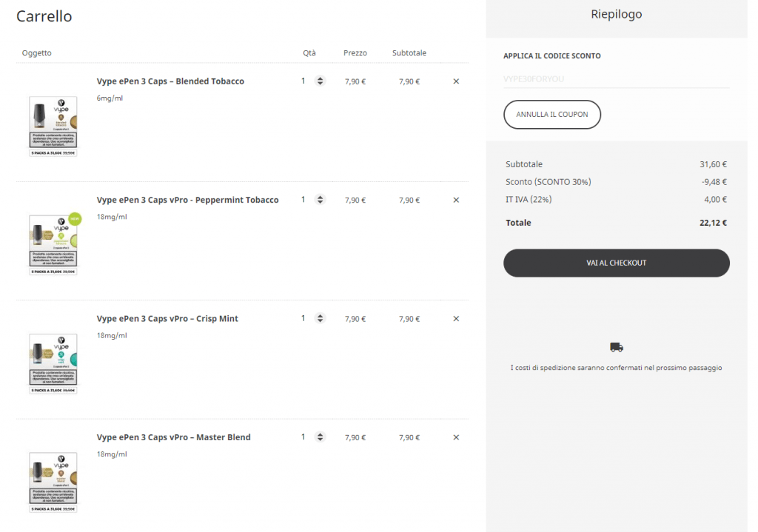Remove Peppermint Tobacco item from cart

[456, 200]
